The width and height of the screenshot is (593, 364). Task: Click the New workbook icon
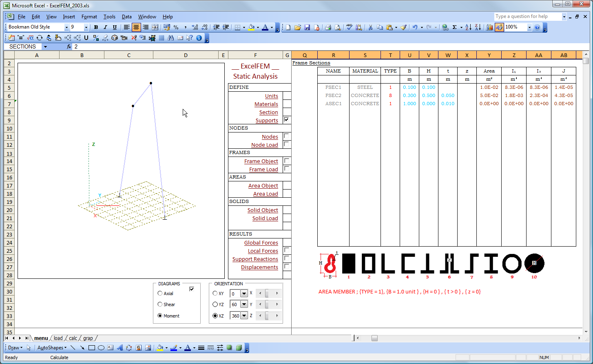click(x=288, y=27)
